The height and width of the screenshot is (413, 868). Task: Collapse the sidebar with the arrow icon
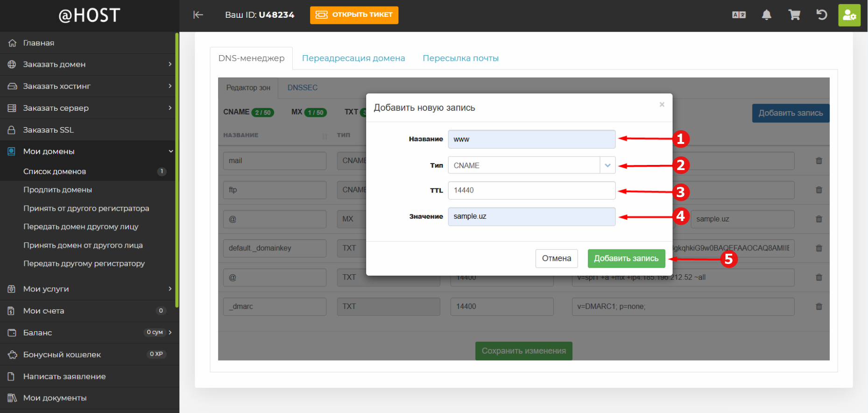tap(198, 15)
